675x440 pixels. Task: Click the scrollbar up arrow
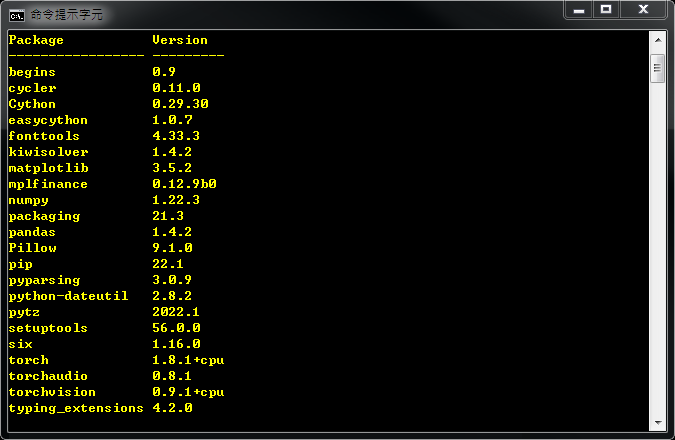[x=658, y=40]
